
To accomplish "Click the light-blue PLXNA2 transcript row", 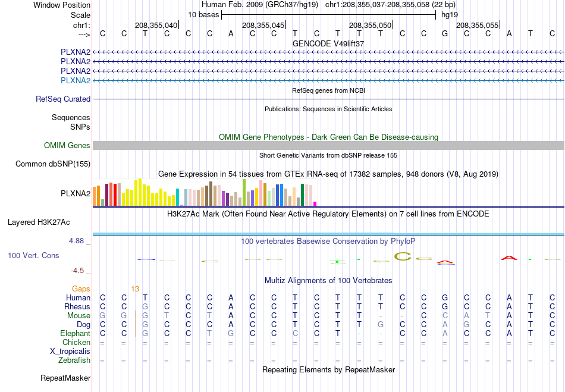I will tap(328, 80).
